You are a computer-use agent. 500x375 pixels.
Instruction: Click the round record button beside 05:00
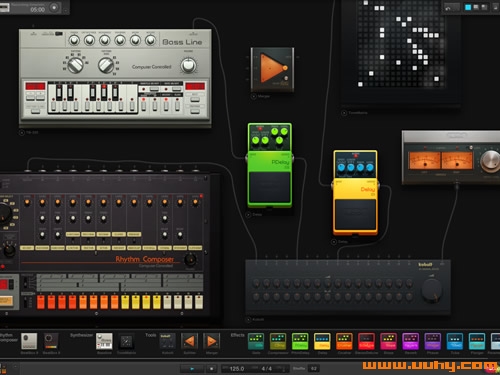tap(54, 7)
